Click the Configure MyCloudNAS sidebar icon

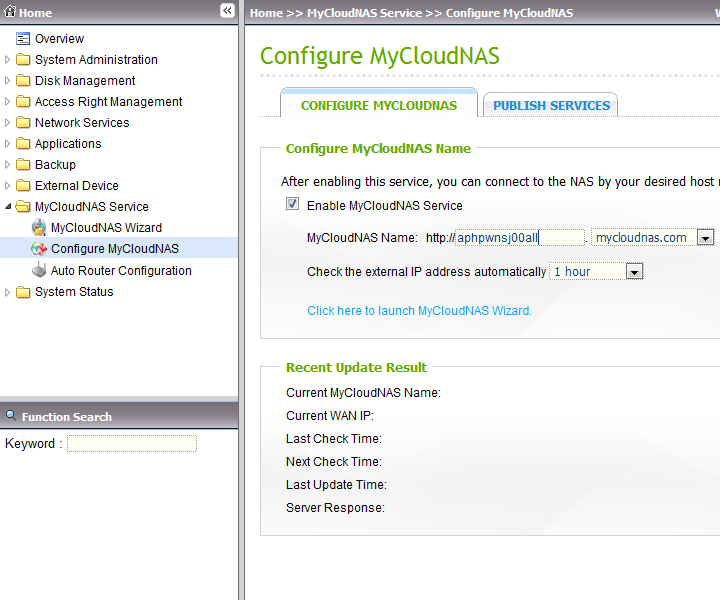[39, 249]
